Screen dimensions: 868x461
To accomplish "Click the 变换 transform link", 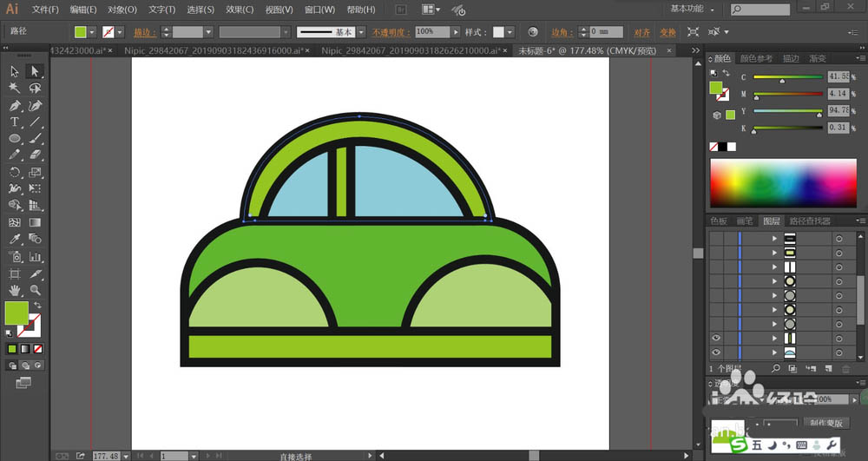I will pyautogui.click(x=667, y=32).
